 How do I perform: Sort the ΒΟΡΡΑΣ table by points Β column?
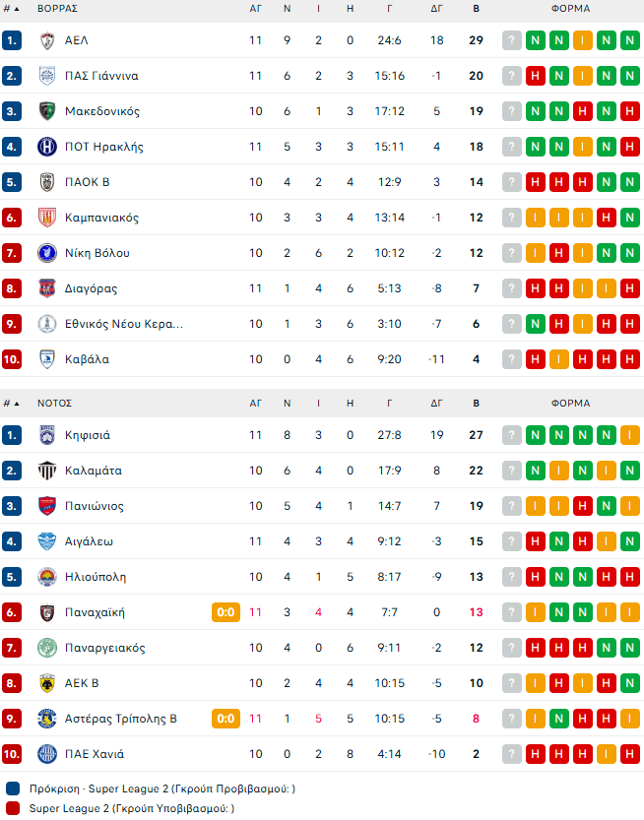477,8
